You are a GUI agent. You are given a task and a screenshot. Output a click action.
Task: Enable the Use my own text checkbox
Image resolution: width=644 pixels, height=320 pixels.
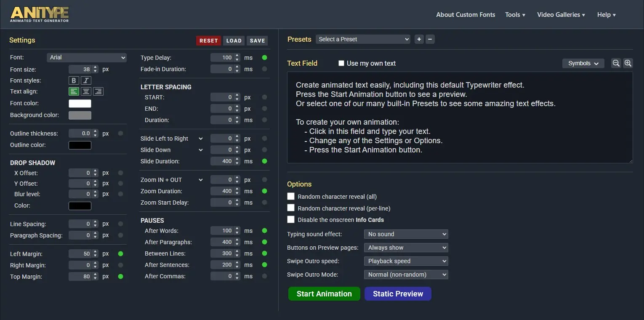[341, 63]
